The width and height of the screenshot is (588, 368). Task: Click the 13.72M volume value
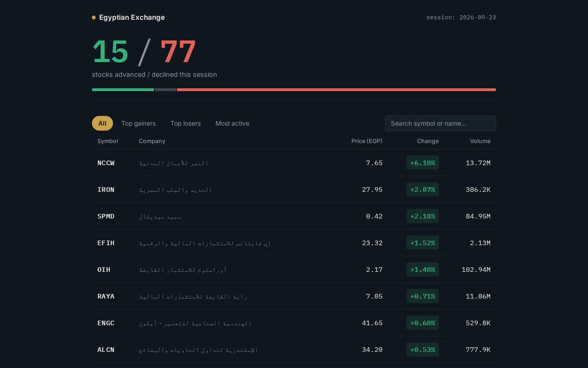point(478,163)
